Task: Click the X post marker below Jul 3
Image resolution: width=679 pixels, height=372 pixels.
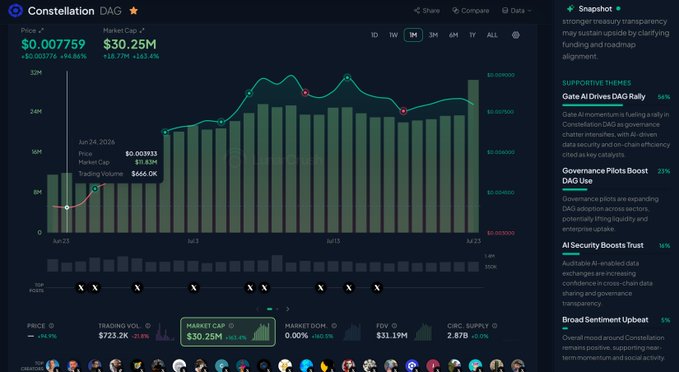Action: (x=194, y=288)
